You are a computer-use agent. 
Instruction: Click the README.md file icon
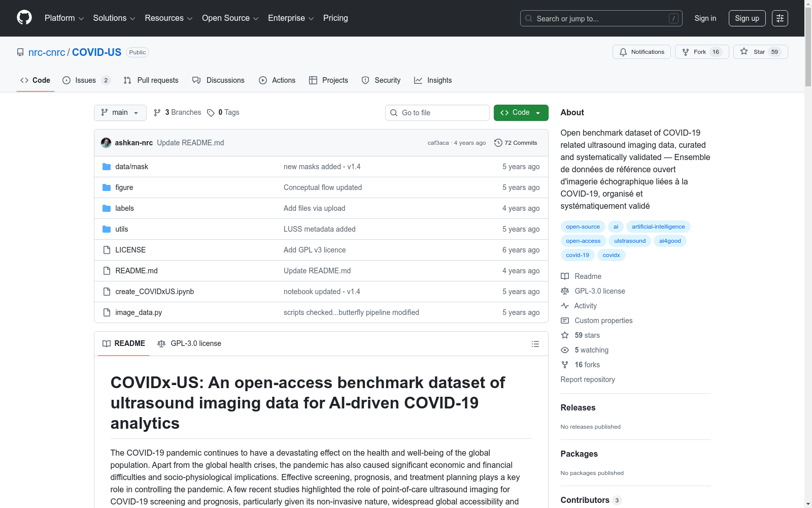pyautogui.click(x=107, y=271)
